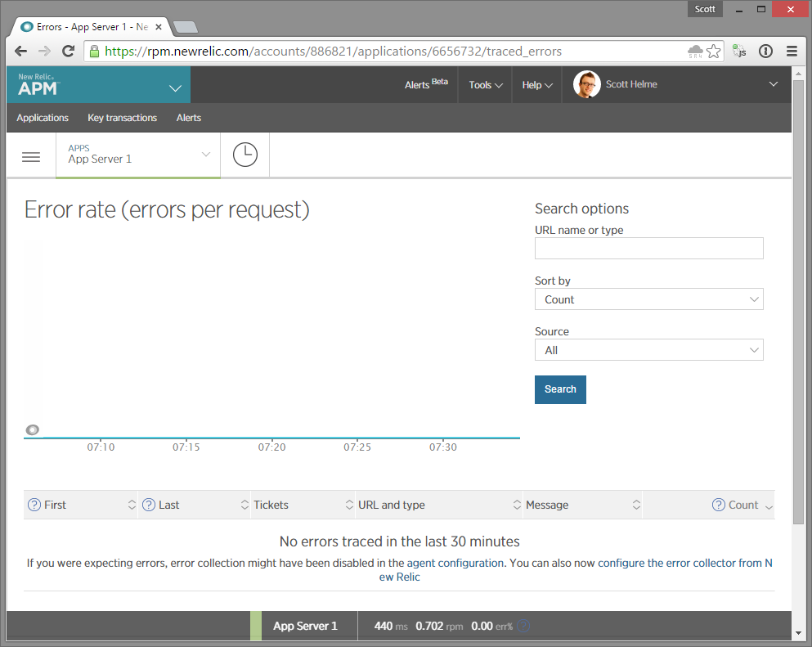Click the URL name or type input field
Screen dimensions: 812x647
(648, 248)
